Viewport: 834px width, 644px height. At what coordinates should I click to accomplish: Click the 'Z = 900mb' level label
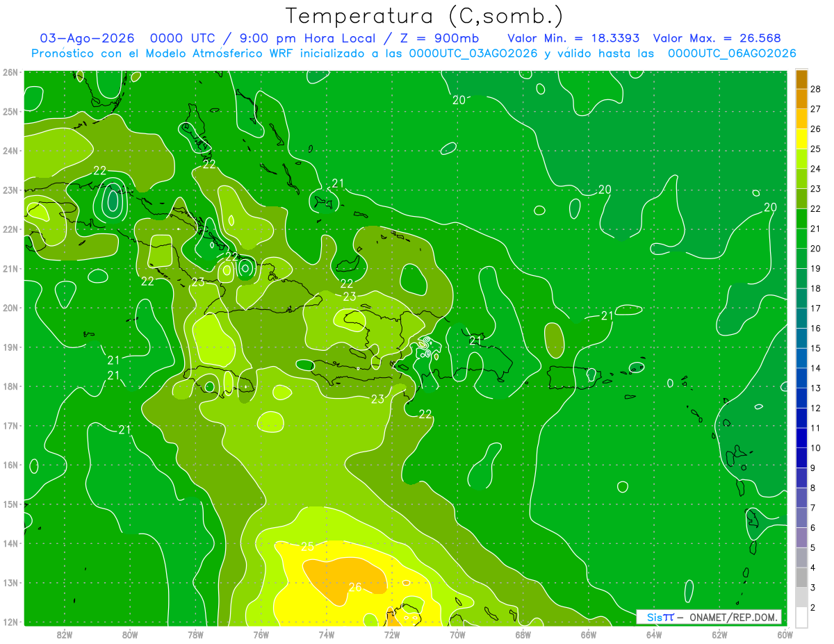(x=442, y=38)
